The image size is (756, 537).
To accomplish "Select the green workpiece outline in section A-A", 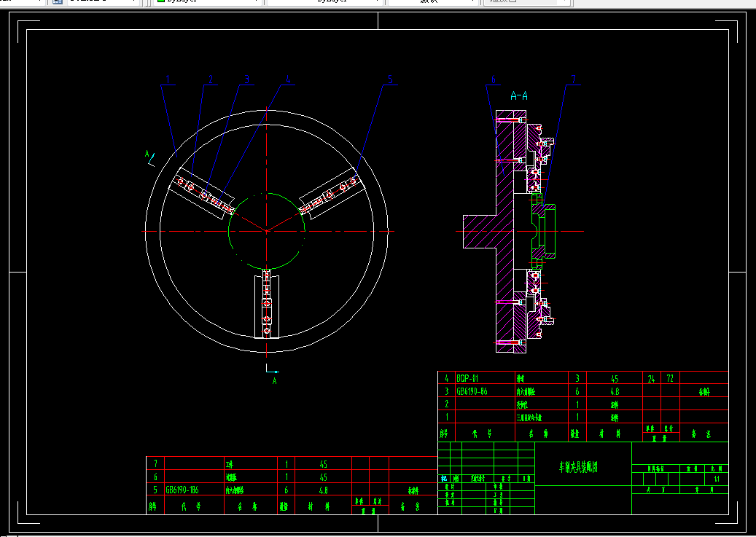I will 543,232.
